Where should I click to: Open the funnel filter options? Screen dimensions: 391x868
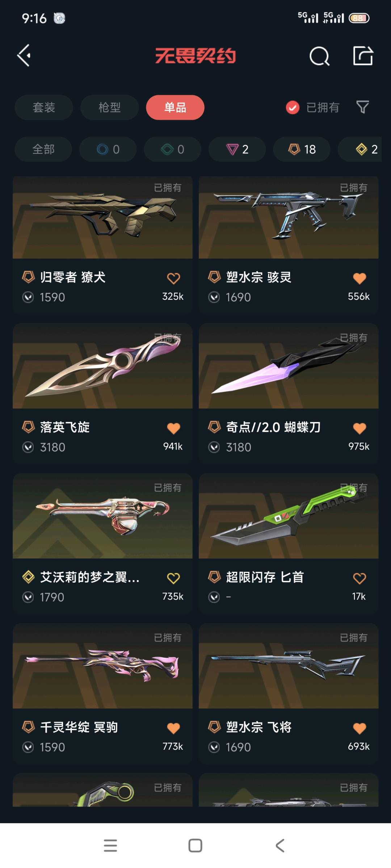[362, 107]
